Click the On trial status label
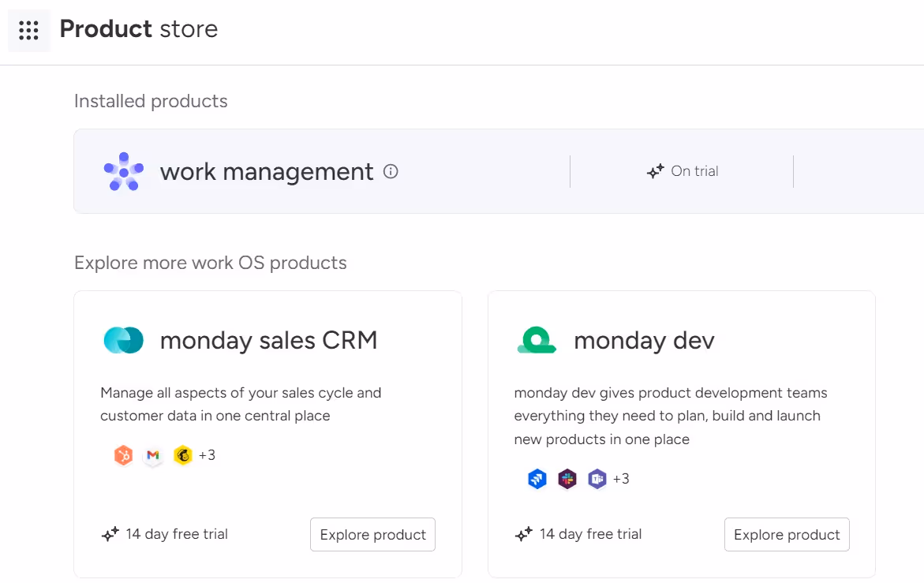The width and height of the screenshot is (924, 583). [x=694, y=171]
